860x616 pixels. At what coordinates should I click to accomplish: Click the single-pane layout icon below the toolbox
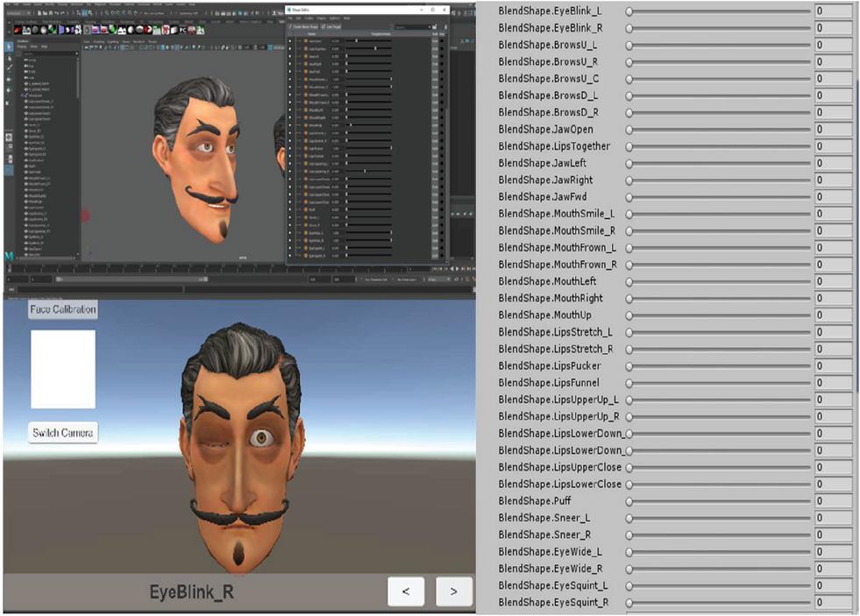8,137
